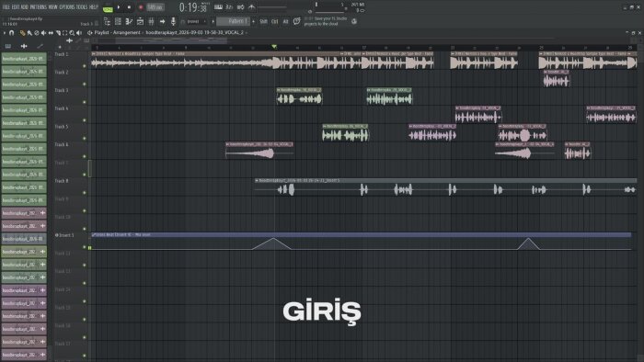This screenshot has height=362, width=644.
Task: Open the Piano roll view icon
Action: tap(129, 21)
